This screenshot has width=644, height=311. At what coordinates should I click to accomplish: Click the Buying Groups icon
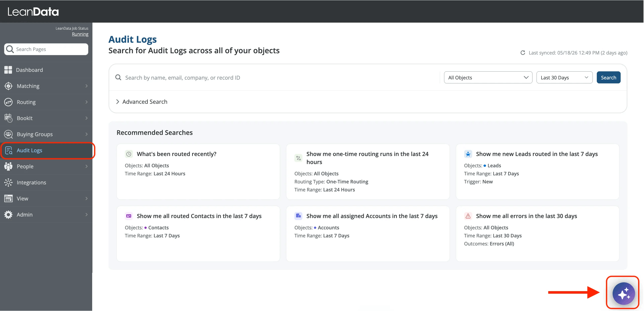pos(8,134)
